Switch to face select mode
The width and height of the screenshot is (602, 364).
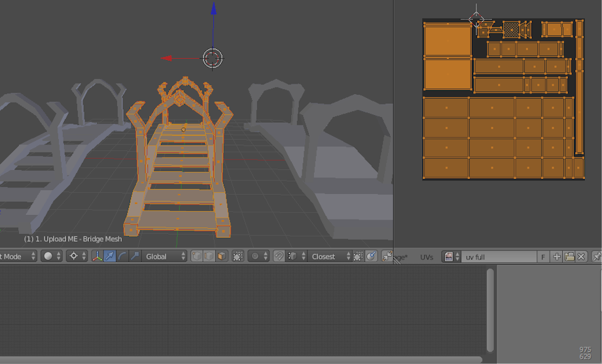pyautogui.click(x=222, y=257)
